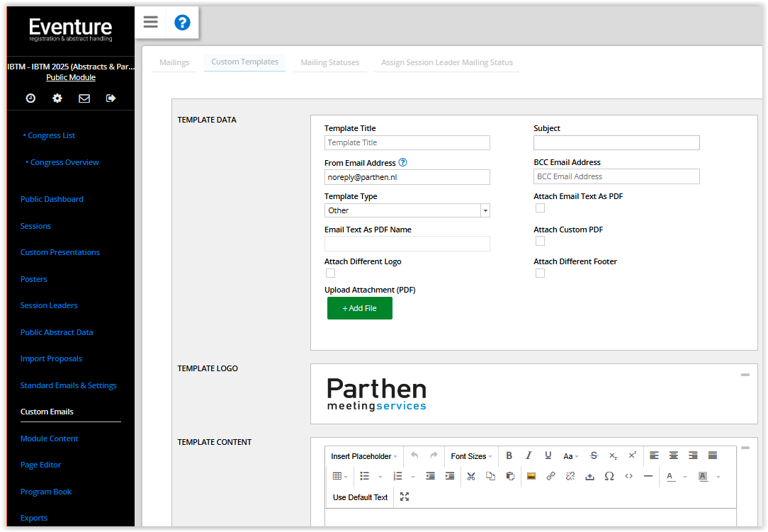
Task: Expand the Insert Placeholder dropdown
Action: [x=364, y=456]
